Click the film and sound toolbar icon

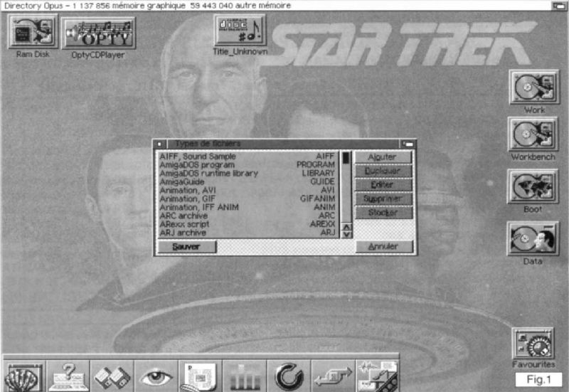pos(378,376)
